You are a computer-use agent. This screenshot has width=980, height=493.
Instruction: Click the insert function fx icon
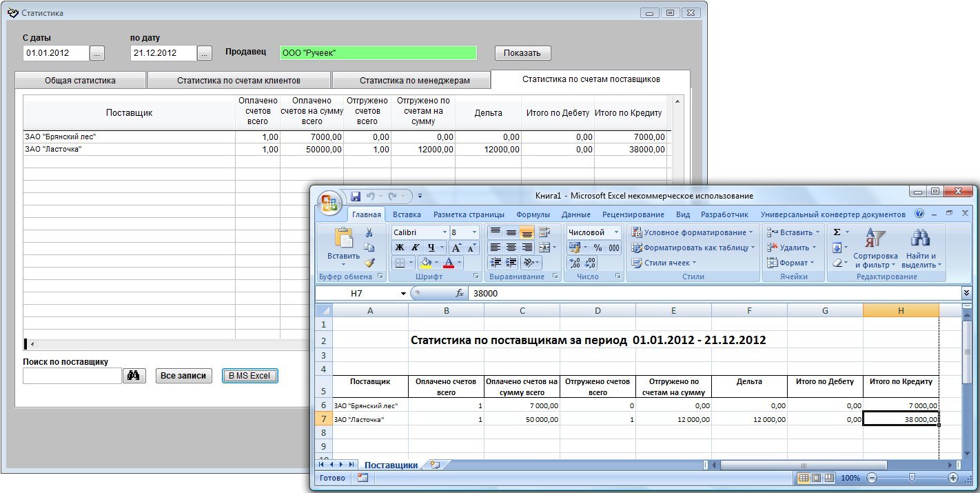pos(460,293)
